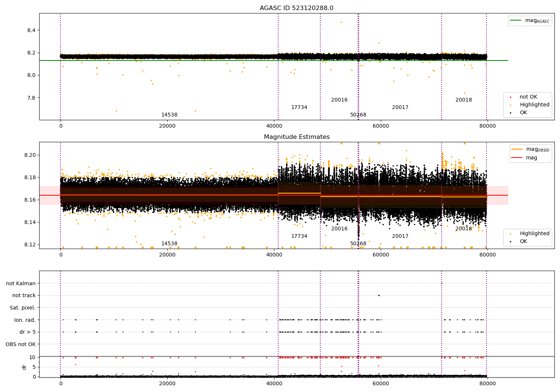The width and height of the screenshot is (560, 392).
Task: Click the 8.20 y-axis tick in middle plot
Action: point(30,155)
